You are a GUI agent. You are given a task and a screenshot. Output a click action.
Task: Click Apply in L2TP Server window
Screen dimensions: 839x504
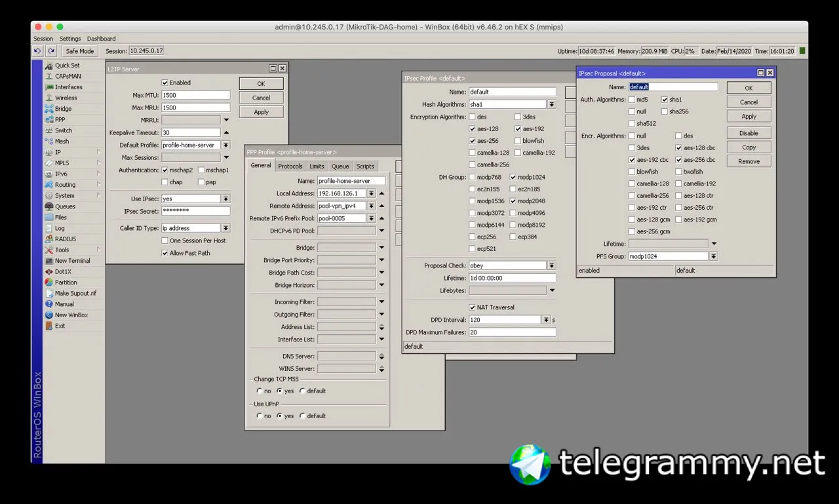[x=261, y=112]
